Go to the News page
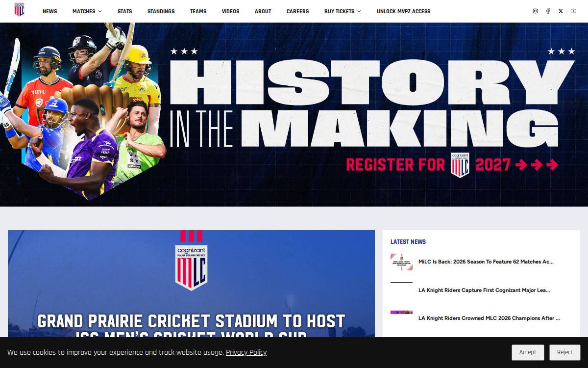This screenshot has width=588, height=368. (49, 11)
